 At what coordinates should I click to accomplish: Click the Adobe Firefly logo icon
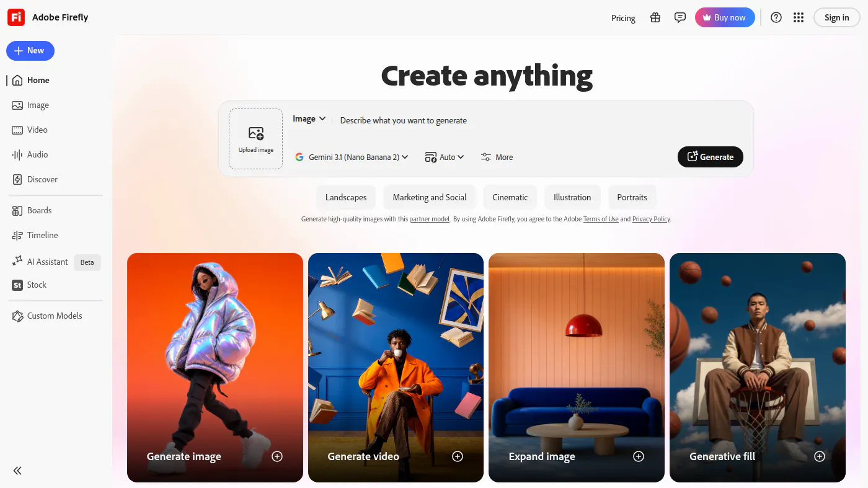point(16,17)
